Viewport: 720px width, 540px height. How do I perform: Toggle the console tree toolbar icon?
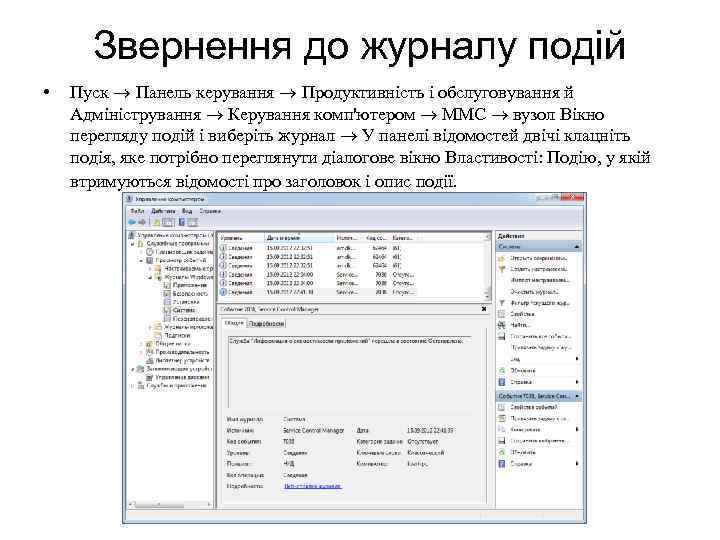pos(168,222)
